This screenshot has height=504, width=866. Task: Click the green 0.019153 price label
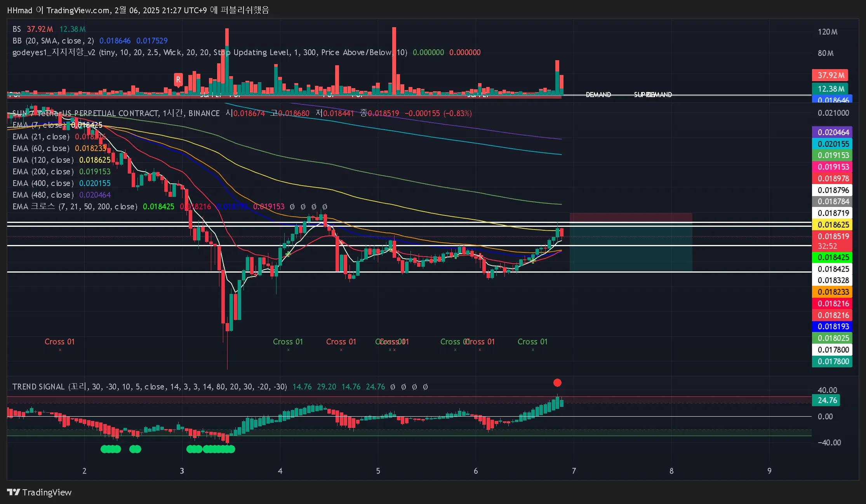(832, 155)
